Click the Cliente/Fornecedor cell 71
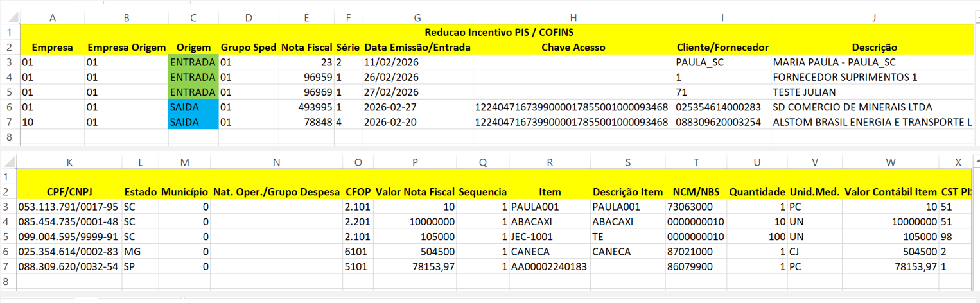This screenshot has height=303, width=980. [x=722, y=92]
